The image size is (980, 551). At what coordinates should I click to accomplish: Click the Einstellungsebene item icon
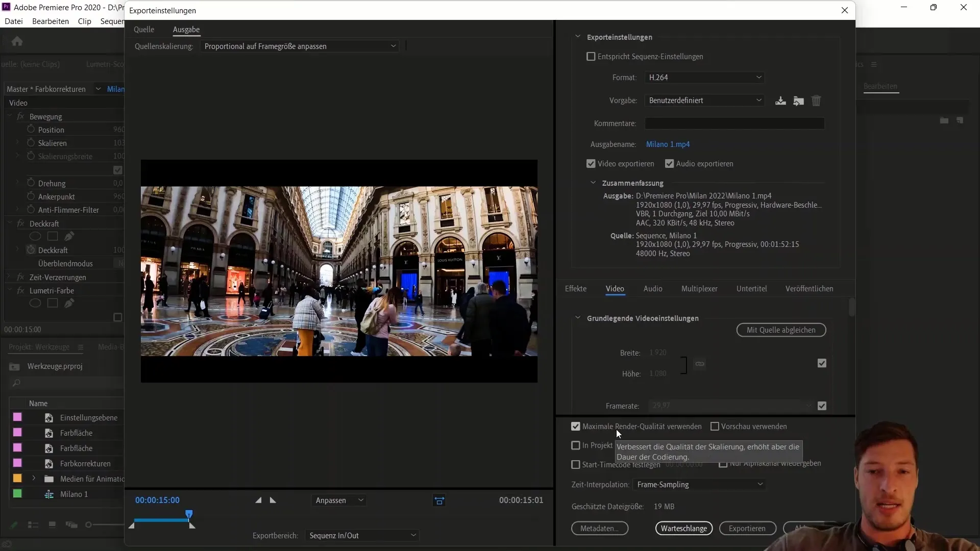coord(49,418)
